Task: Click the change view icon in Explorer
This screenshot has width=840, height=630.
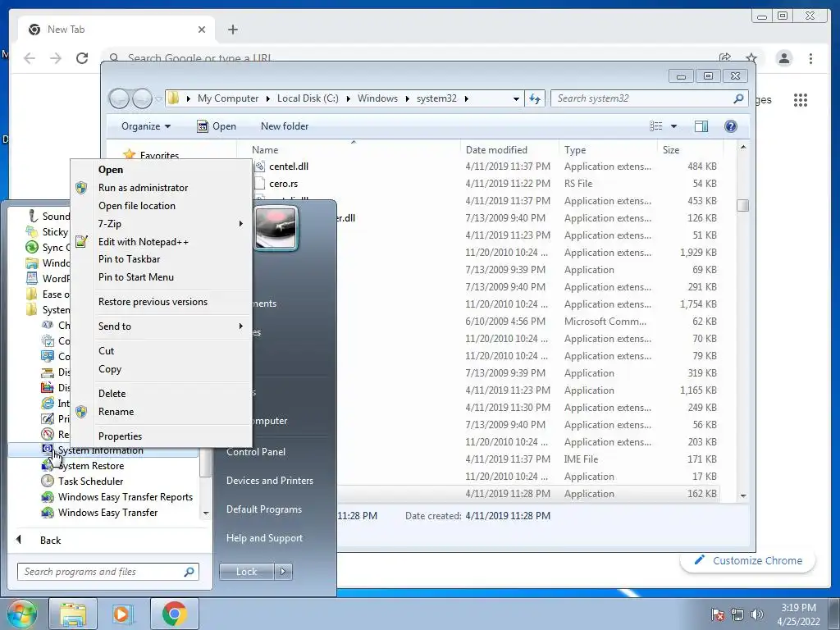Action: point(655,126)
